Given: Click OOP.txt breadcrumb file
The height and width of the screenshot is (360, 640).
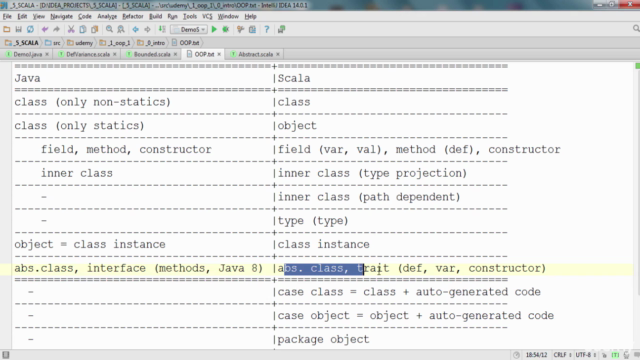Looking at the screenshot, I should (186, 42).
